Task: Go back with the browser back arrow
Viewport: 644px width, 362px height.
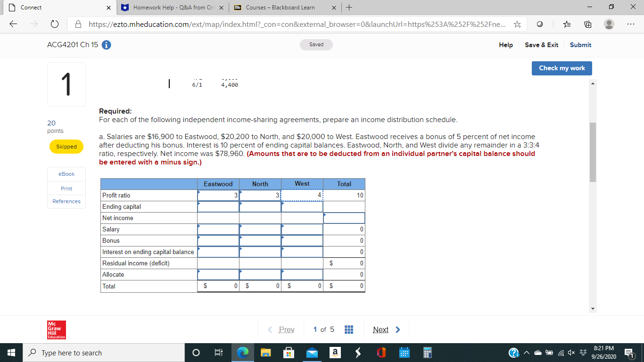Action: (14, 25)
